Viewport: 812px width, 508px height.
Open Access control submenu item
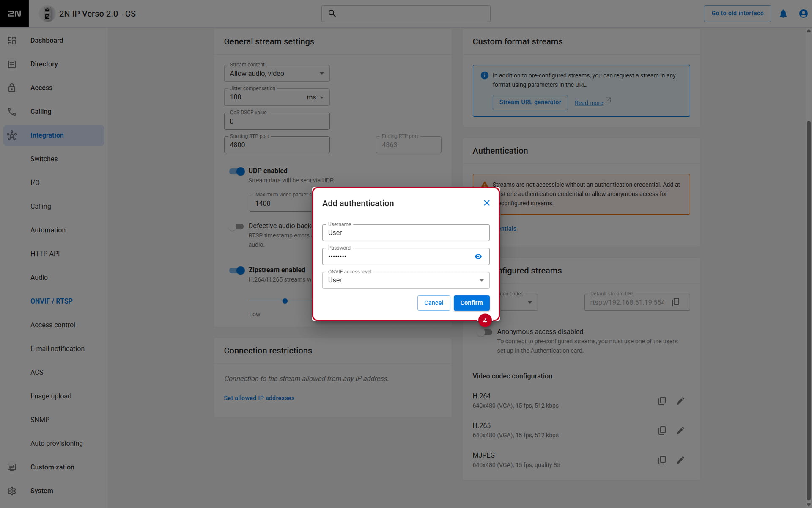click(x=53, y=325)
